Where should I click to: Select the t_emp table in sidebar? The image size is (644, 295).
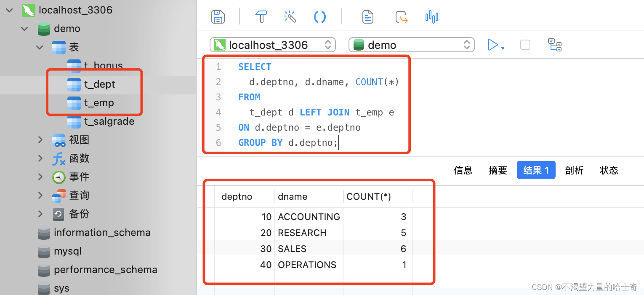click(99, 103)
